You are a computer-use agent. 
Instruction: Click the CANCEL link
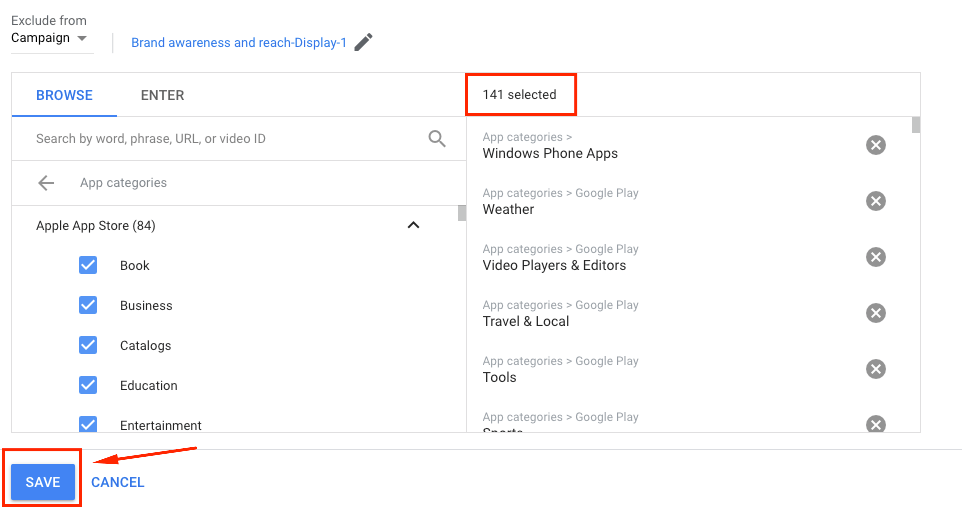pyautogui.click(x=118, y=482)
